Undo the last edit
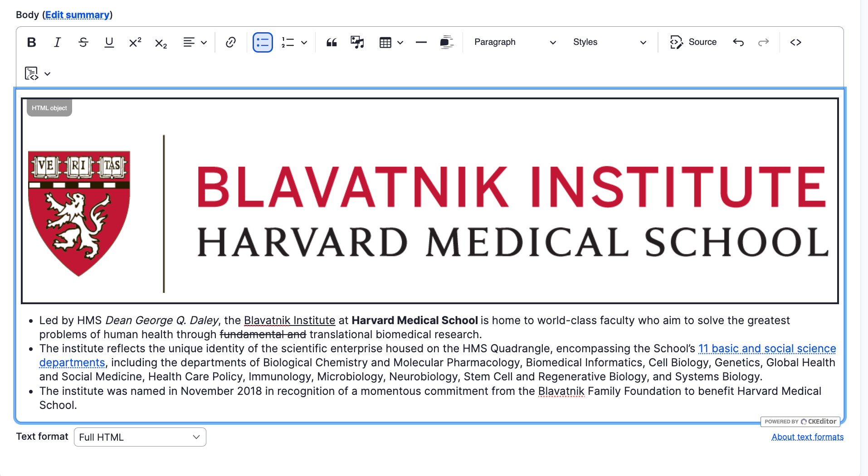This screenshot has height=476, width=868. (738, 42)
